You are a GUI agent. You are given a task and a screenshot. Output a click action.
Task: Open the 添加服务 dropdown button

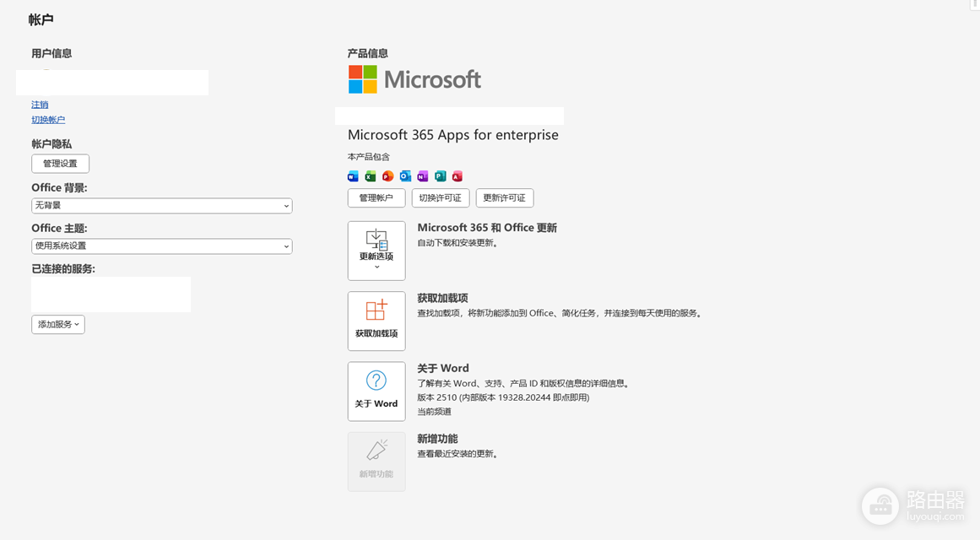[58, 324]
